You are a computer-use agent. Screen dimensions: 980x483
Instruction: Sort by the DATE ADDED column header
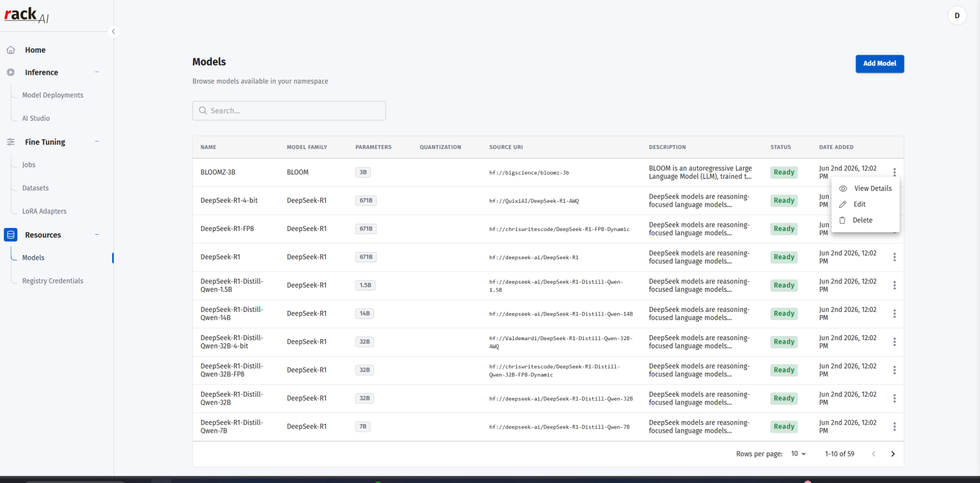(x=836, y=148)
